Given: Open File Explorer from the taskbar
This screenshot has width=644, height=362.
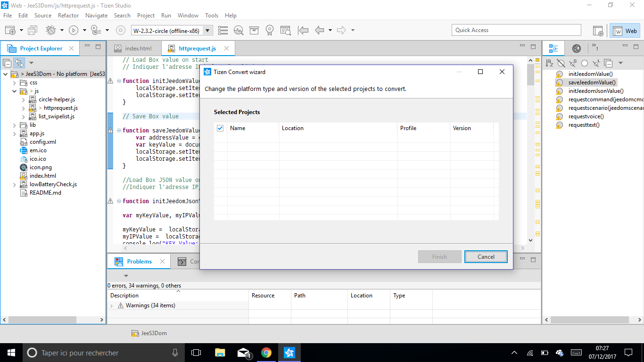Looking at the screenshot, I should (x=220, y=353).
